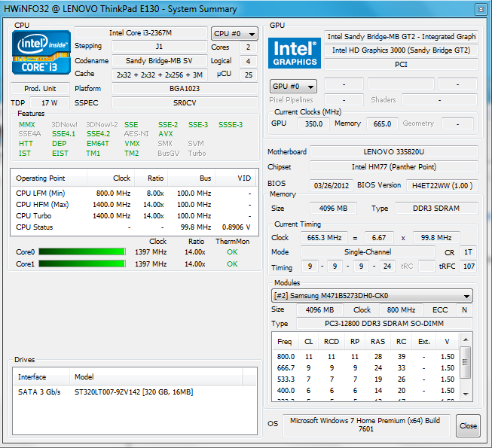Open the CPU #0 selector dropdown
This screenshot has height=448, width=492.
coord(234,34)
